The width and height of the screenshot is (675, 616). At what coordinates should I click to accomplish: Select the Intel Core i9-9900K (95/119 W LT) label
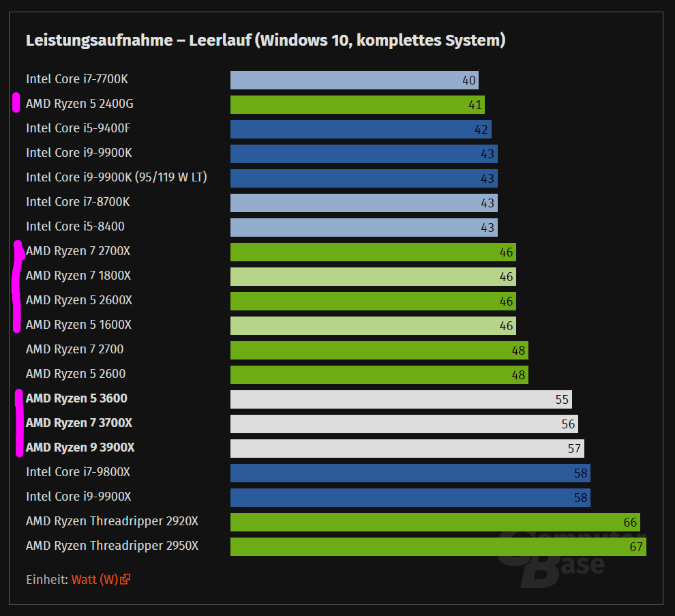(117, 177)
